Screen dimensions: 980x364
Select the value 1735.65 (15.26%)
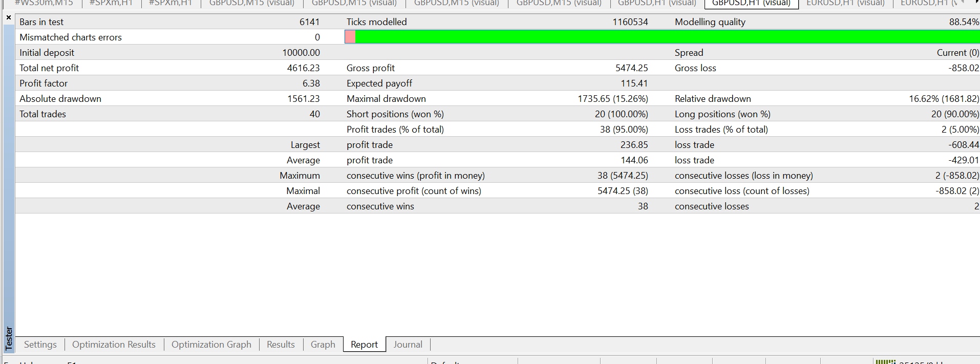[613, 99]
